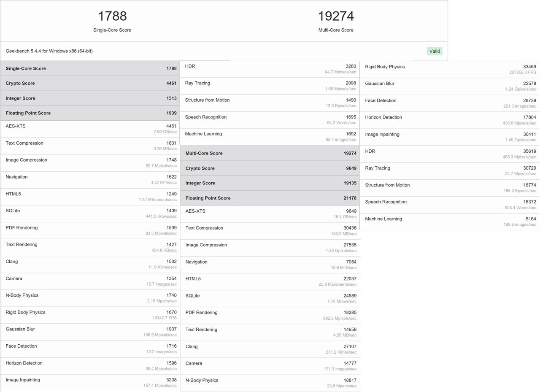This screenshot has height=392, width=540.
Task: Click the SQLite row scoring 24589
Action: click(270, 298)
